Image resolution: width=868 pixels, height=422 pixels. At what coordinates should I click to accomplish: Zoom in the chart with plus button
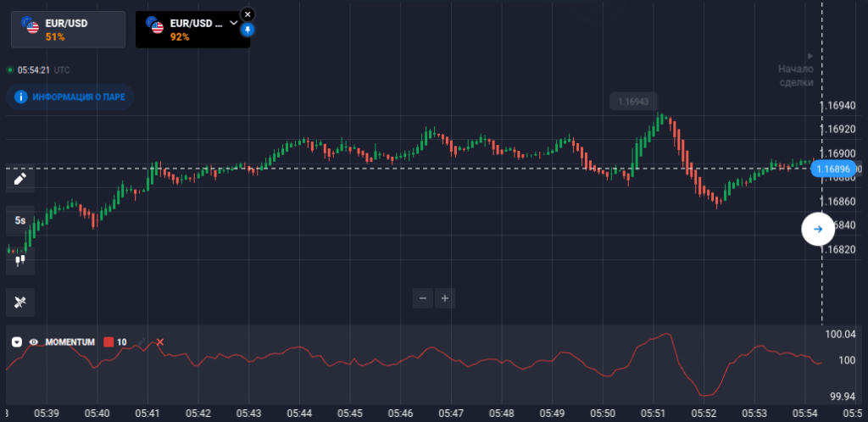click(x=445, y=297)
